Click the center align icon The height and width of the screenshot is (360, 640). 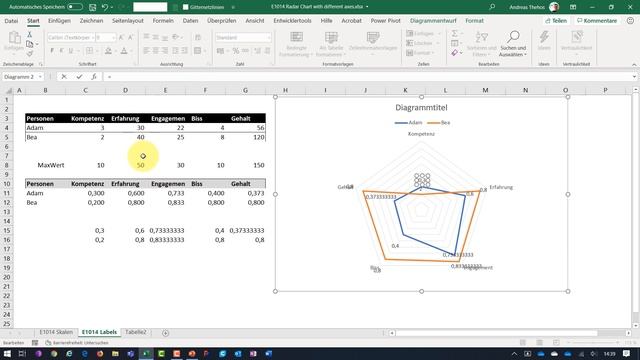point(156,51)
